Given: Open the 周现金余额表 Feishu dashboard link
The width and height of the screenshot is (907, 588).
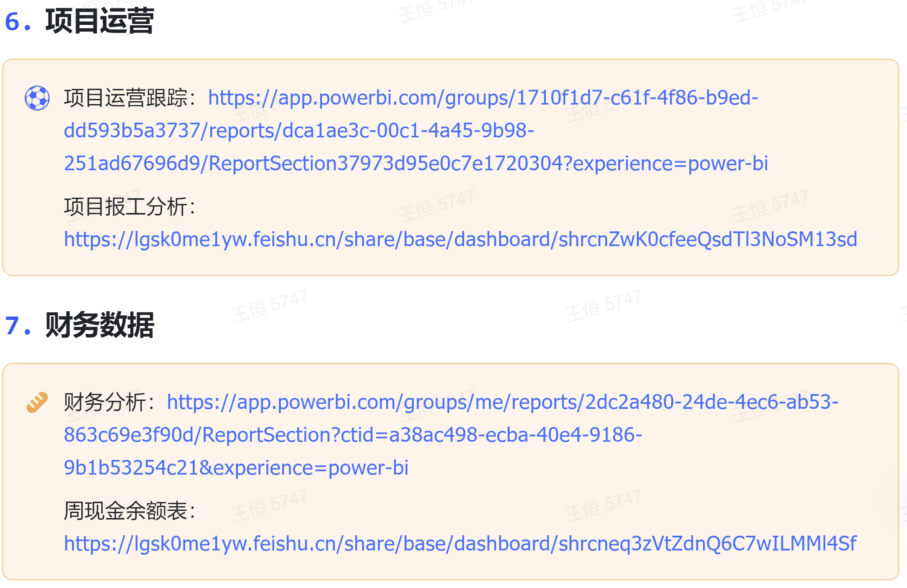Looking at the screenshot, I should pos(460,544).
